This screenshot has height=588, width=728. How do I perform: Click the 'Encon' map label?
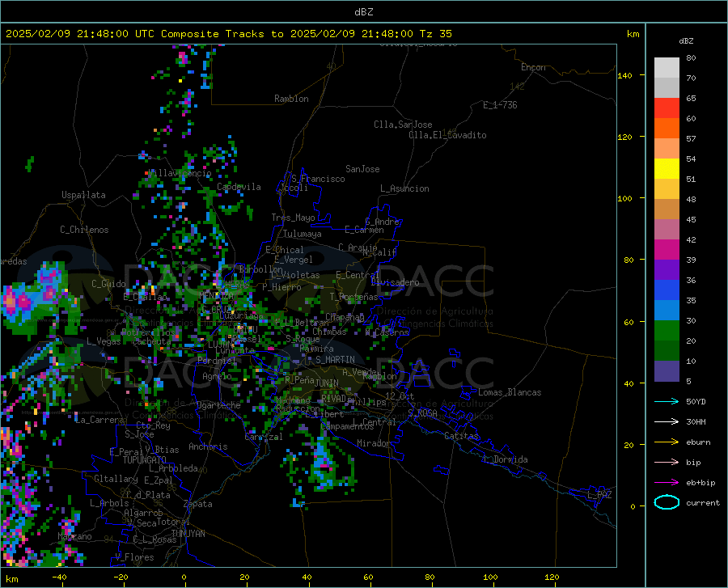point(533,67)
